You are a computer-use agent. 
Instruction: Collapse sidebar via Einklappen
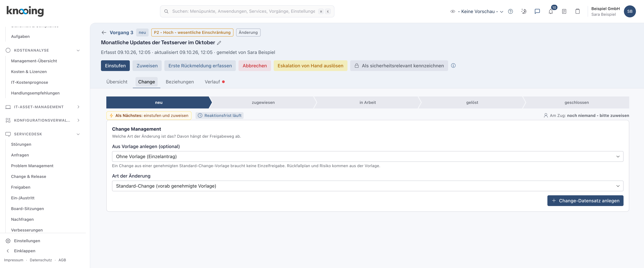tap(24, 251)
